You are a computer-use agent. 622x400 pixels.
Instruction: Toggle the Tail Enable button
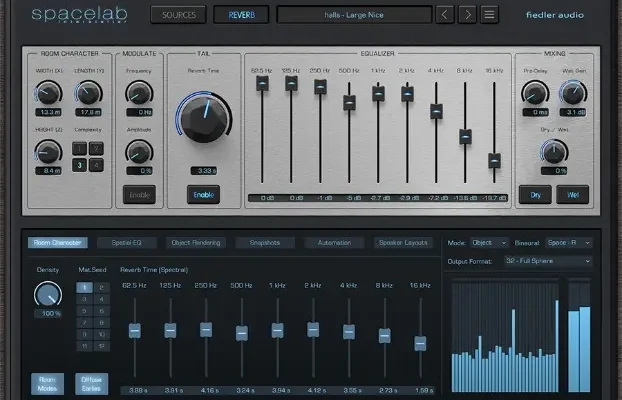(203, 194)
